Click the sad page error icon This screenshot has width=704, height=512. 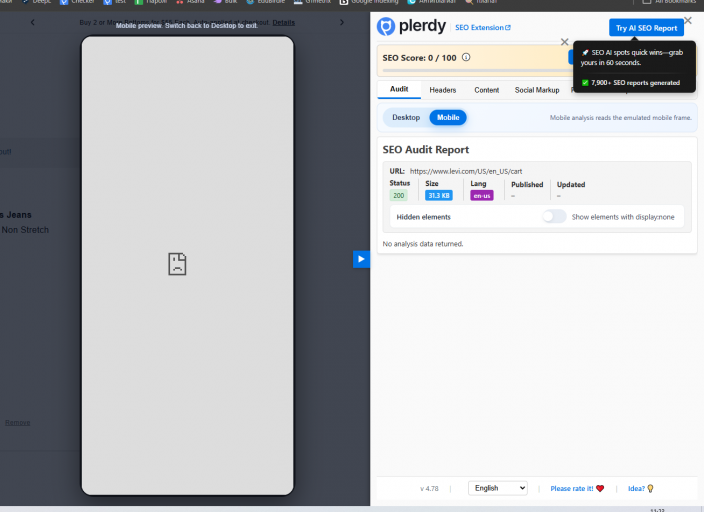click(x=177, y=264)
